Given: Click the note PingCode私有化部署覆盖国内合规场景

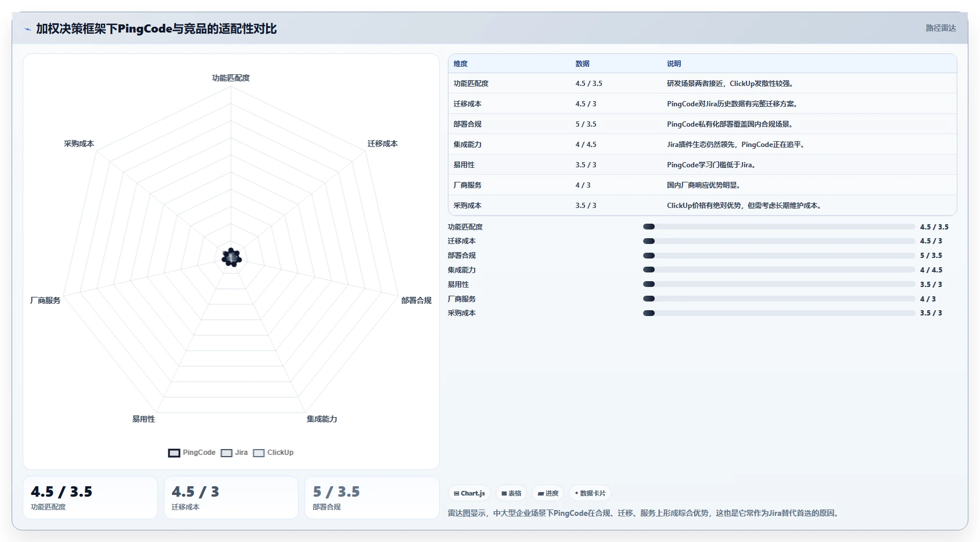Looking at the screenshot, I should (730, 124).
